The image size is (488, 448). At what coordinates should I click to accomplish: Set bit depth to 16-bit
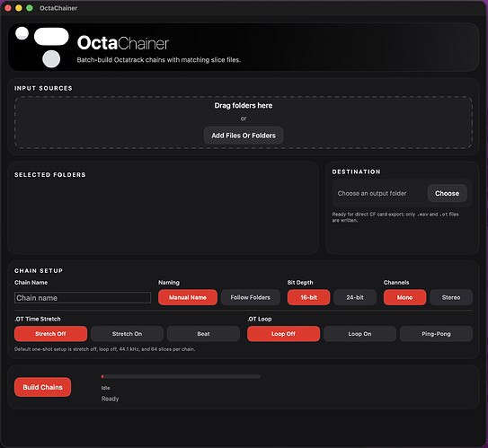[308, 297]
